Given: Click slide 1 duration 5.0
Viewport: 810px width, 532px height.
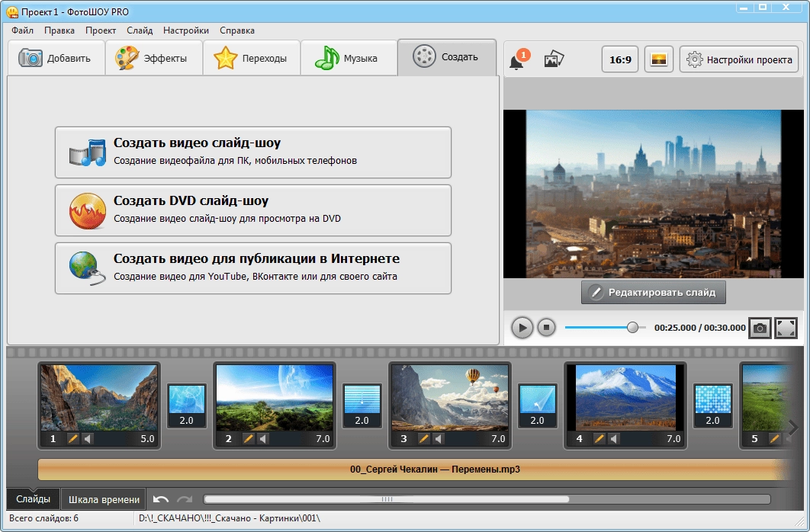Looking at the screenshot, I should coord(147,438).
